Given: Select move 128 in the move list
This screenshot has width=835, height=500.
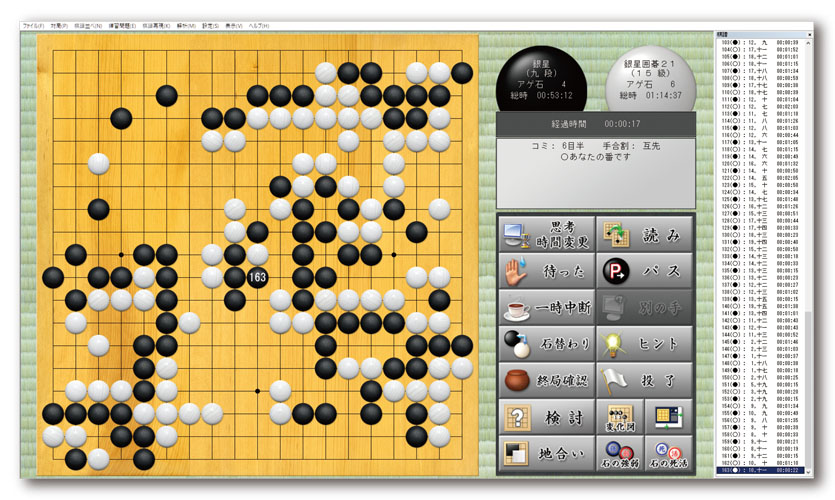Looking at the screenshot, I should (x=760, y=220).
